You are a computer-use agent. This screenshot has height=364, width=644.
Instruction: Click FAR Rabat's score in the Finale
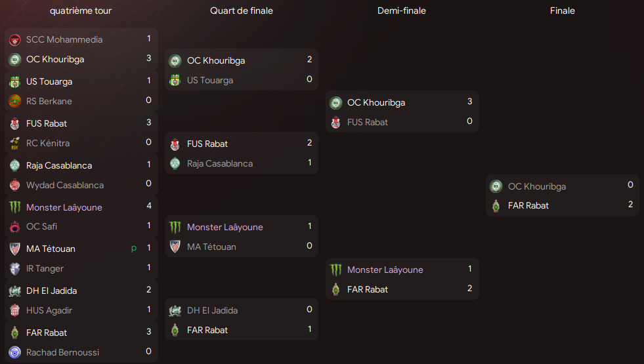coord(630,205)
